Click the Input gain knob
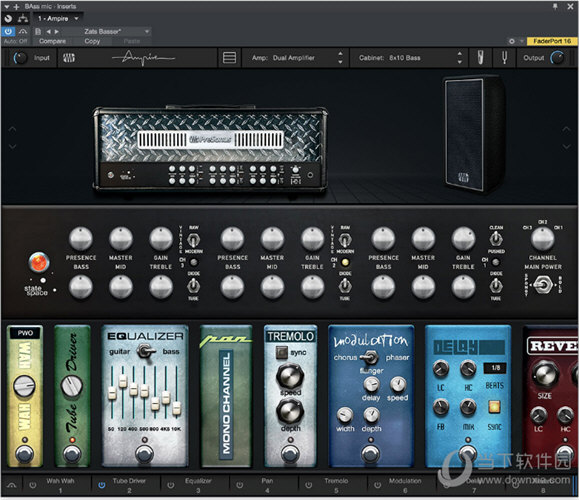579x500 pixels. point(20,58)
